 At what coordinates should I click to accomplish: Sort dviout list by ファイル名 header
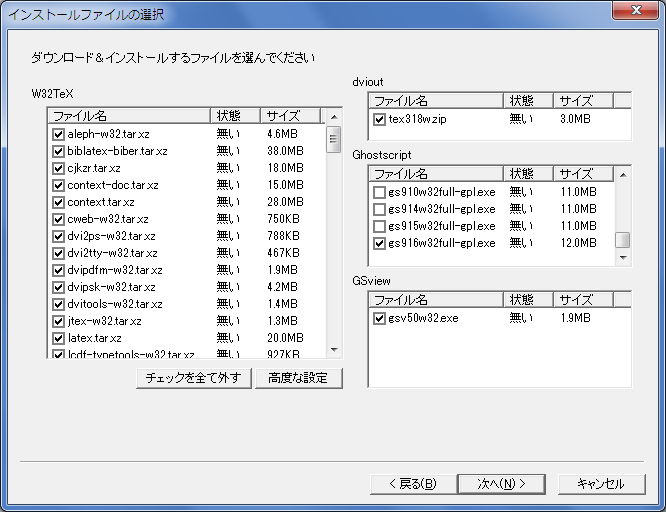pos(436,101)
